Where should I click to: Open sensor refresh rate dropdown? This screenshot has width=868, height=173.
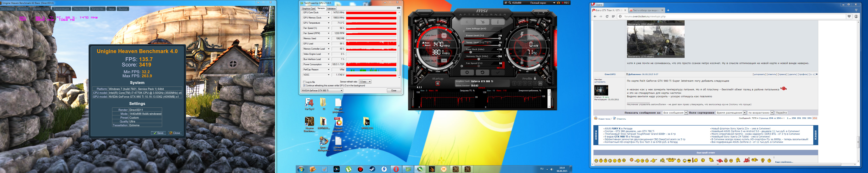coord(365,82)
